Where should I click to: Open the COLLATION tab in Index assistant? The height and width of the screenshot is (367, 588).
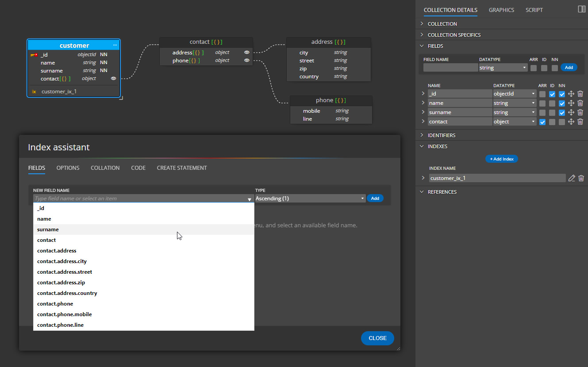[105, 168]
